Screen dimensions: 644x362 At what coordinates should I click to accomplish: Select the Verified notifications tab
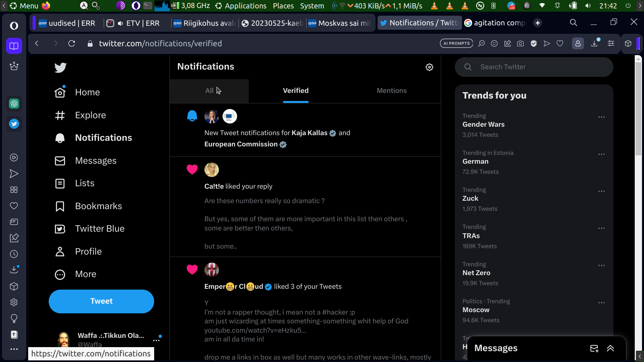pos(296,91)
